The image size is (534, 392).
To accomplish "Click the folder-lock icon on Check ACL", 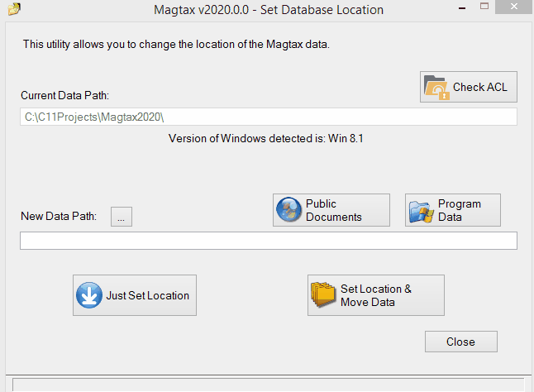I will pos(436,88).
